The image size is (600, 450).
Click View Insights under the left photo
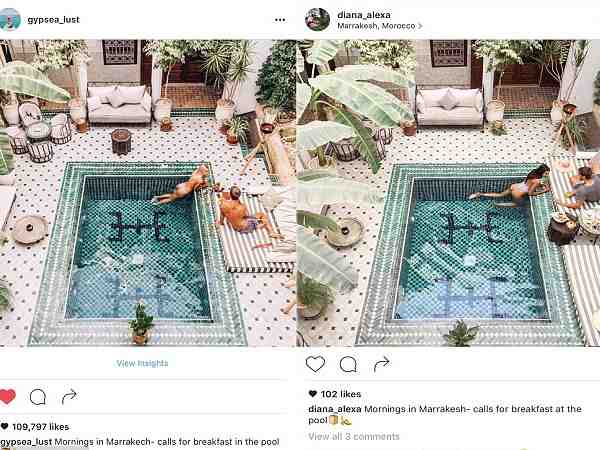142,363
